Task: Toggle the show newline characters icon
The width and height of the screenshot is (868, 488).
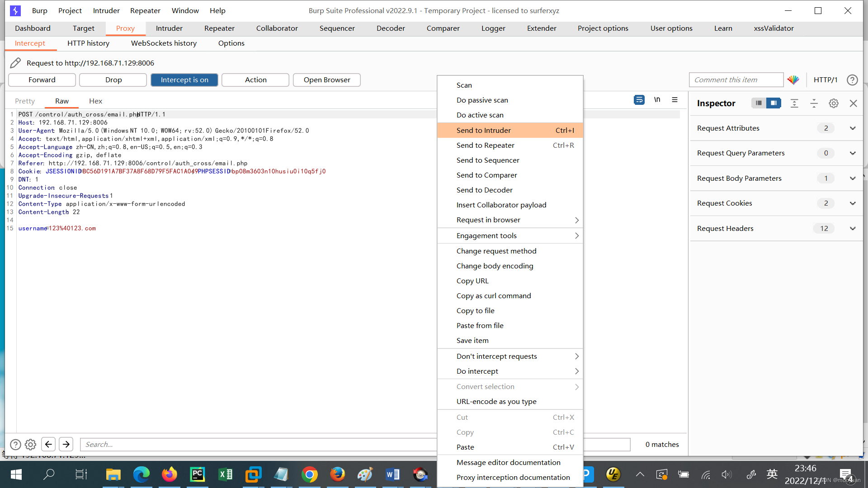Action: pos(657,100)
